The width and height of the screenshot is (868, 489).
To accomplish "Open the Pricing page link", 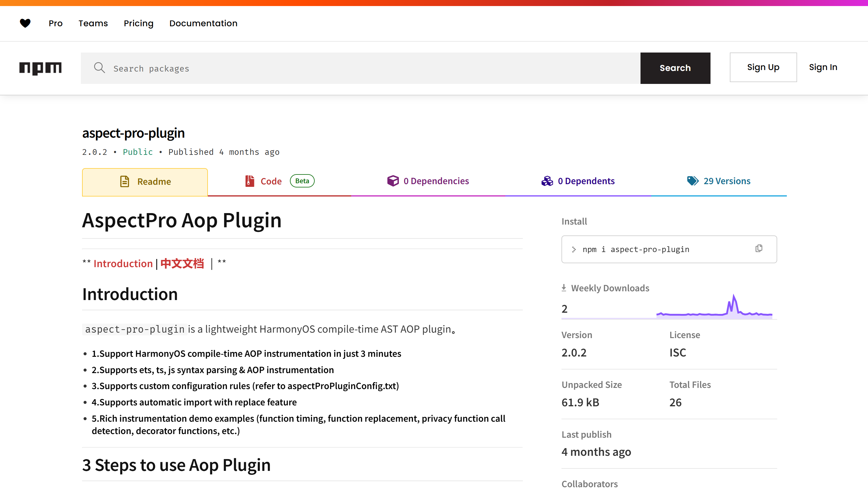I will click(x=138, y=23).
